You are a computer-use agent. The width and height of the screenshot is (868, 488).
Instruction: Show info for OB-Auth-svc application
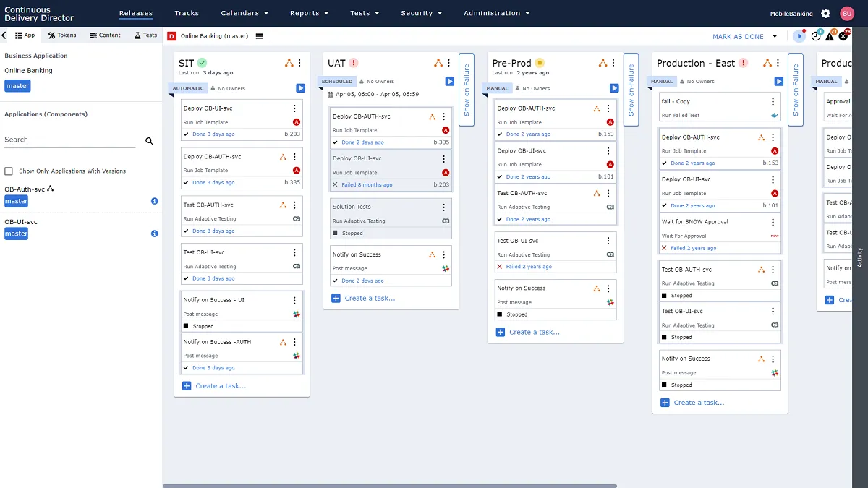155,201
